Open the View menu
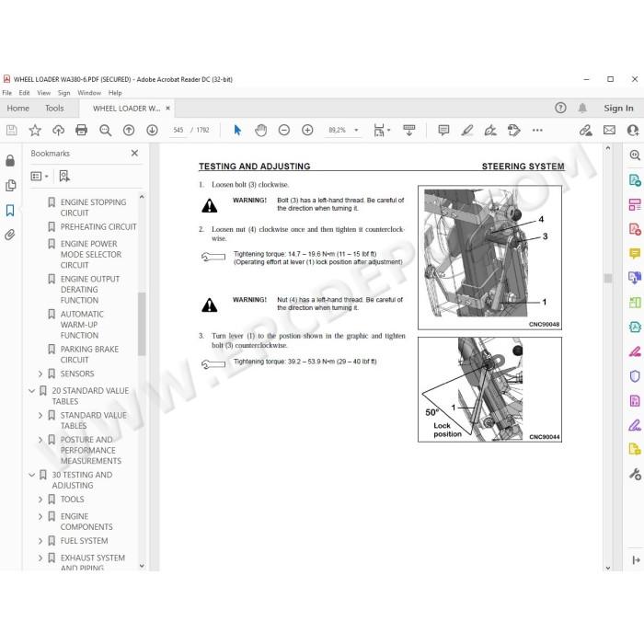This screenshot has width=644, height=644. 43,93
